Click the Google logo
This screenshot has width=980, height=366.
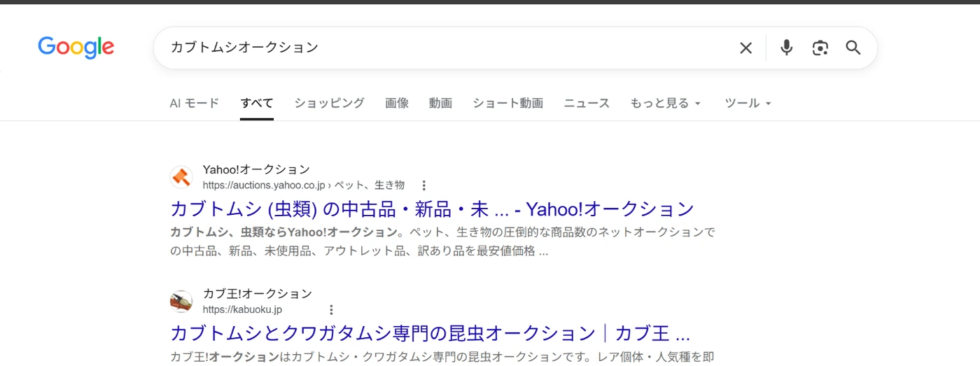[x=76, y=48]
